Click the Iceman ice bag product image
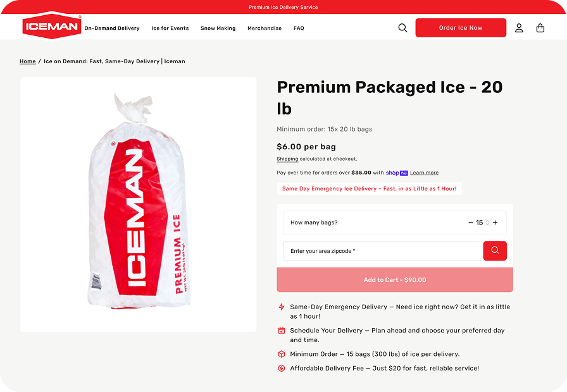 (138, 204)
